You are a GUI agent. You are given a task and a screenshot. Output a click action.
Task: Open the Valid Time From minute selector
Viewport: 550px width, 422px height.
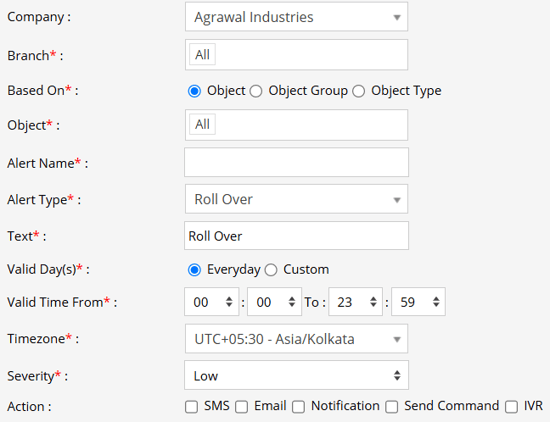[x=274, y=302]
